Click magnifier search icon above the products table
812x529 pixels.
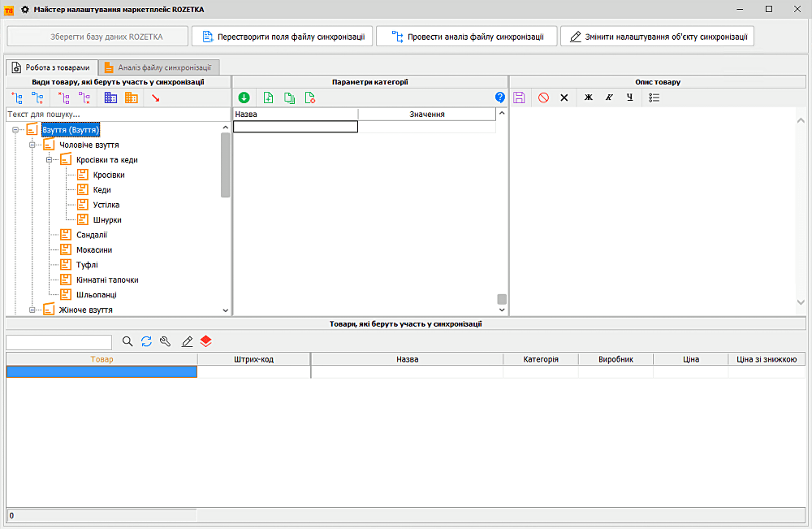(127, 341)
